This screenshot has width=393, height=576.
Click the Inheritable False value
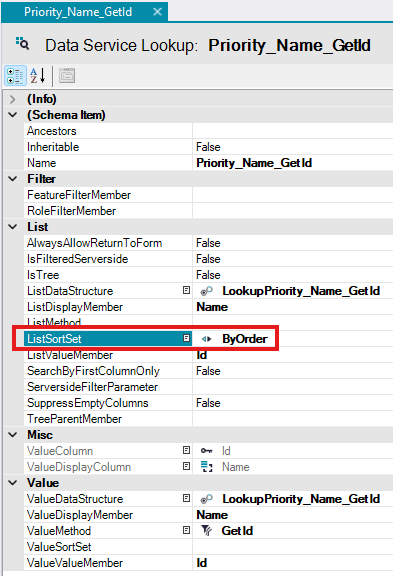[208, 147]
